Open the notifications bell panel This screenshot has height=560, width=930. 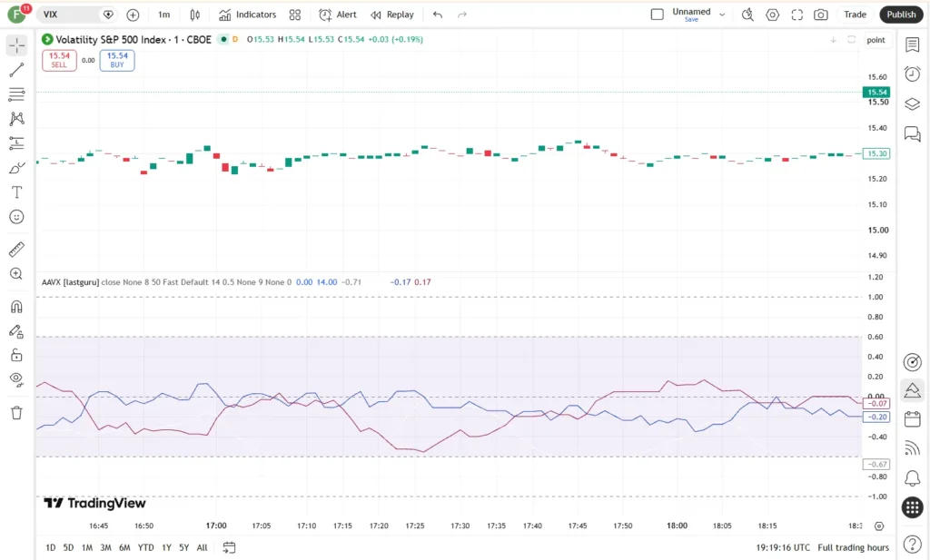coord(912,477)
